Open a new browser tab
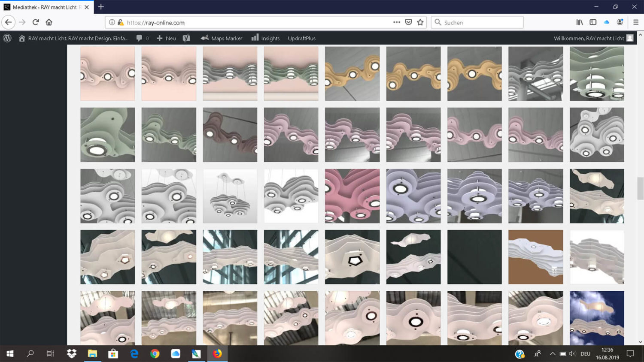This screenshot has width=644, height=362. pos(101,7)
